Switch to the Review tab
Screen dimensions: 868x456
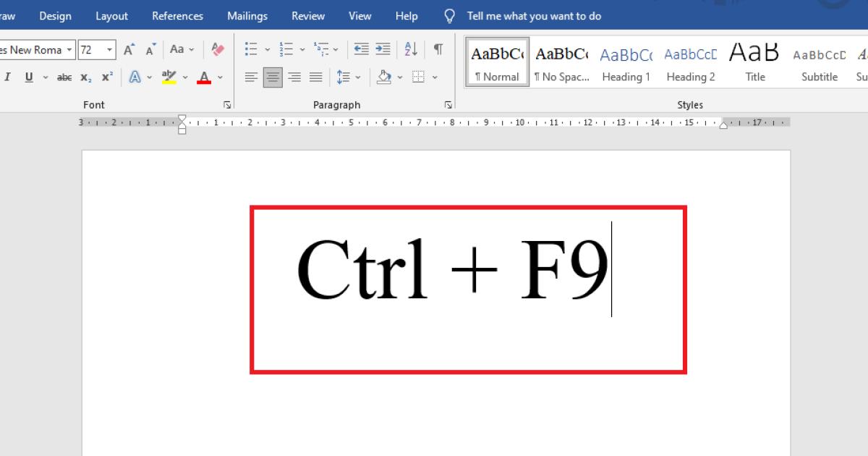pos(307,15)
